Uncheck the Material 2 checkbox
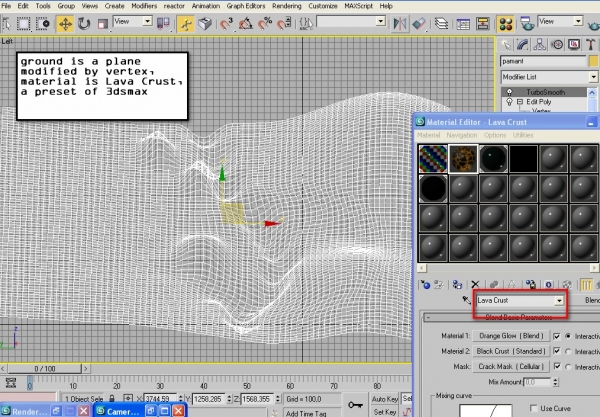Screen dimensions: 600x417 557,351
